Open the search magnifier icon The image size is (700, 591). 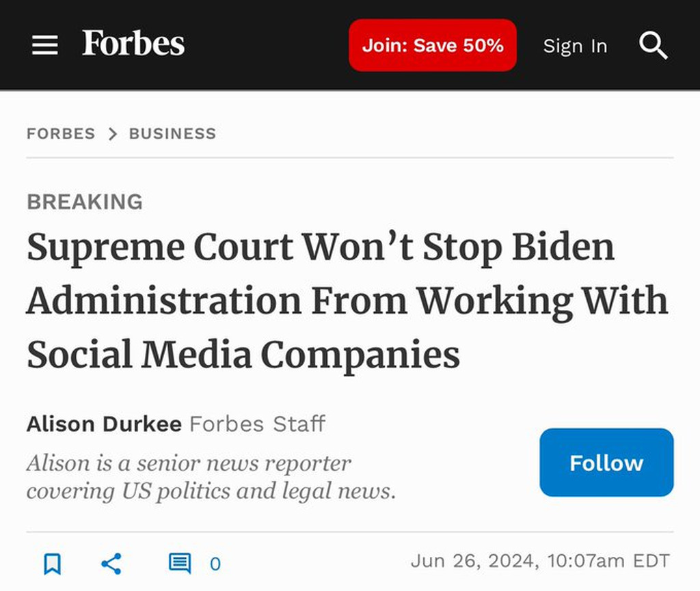pos(653,45)
